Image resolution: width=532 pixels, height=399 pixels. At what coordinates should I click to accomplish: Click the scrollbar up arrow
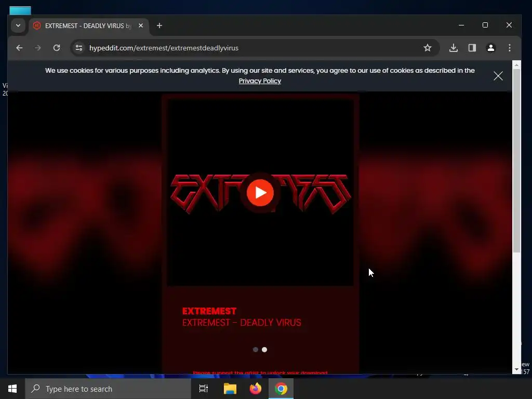pos(516,64)
